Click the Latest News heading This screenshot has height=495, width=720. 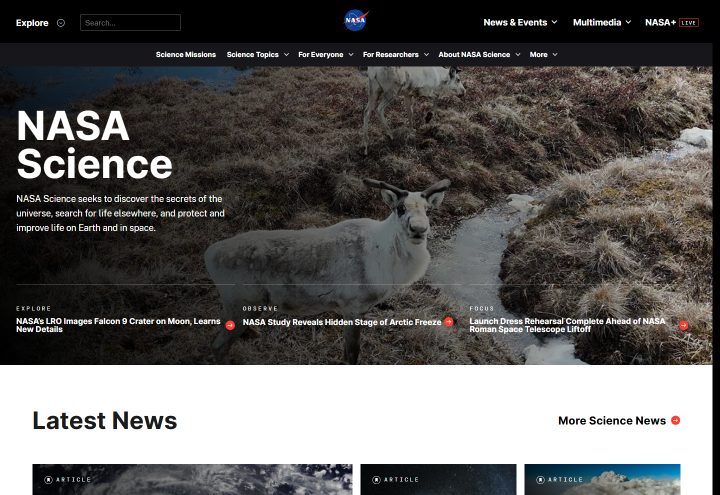click(x=105, y=421)
